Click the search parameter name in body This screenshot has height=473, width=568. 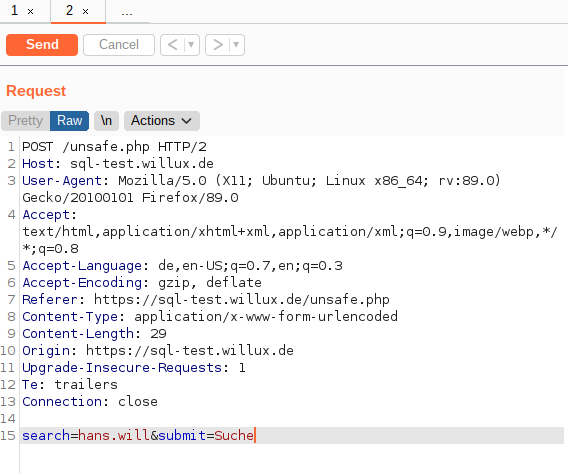pos(46,436)
